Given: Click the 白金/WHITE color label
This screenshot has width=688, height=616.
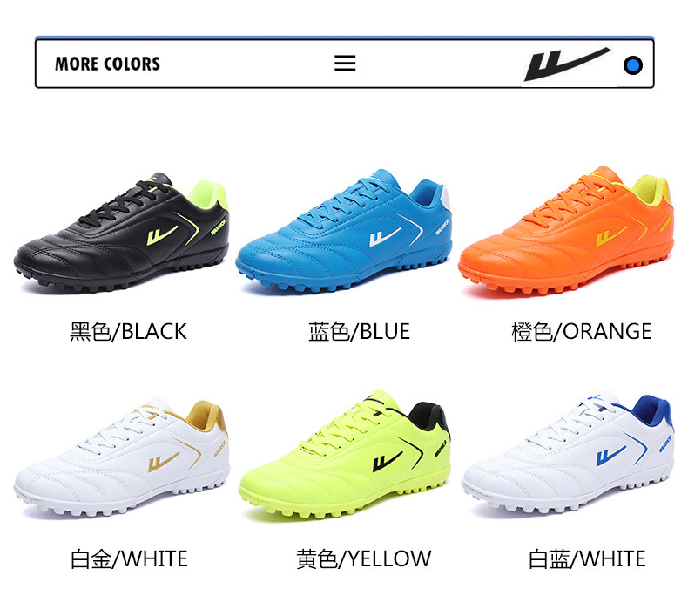Looking at the screenshot, I should tap(129, 558).
